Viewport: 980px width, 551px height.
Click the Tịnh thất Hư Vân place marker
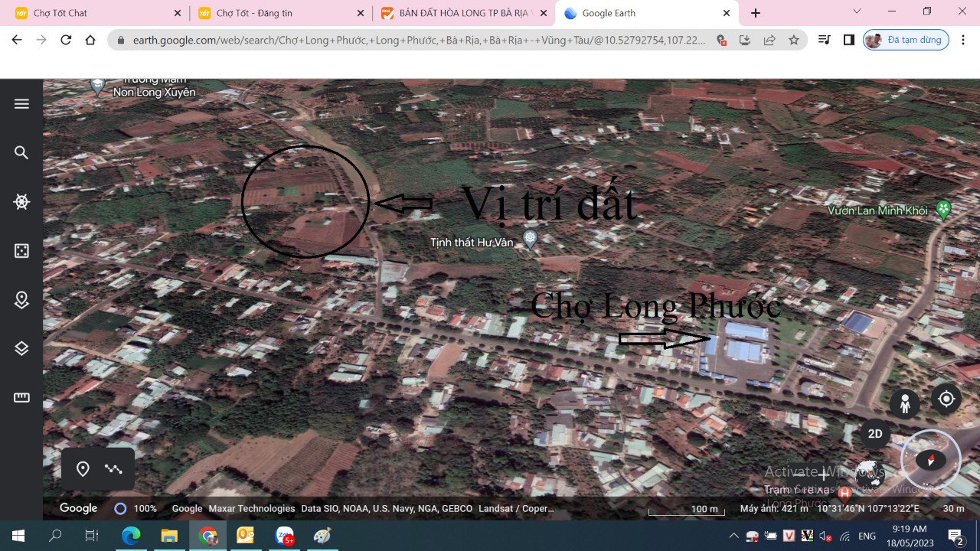click(529, 240)
